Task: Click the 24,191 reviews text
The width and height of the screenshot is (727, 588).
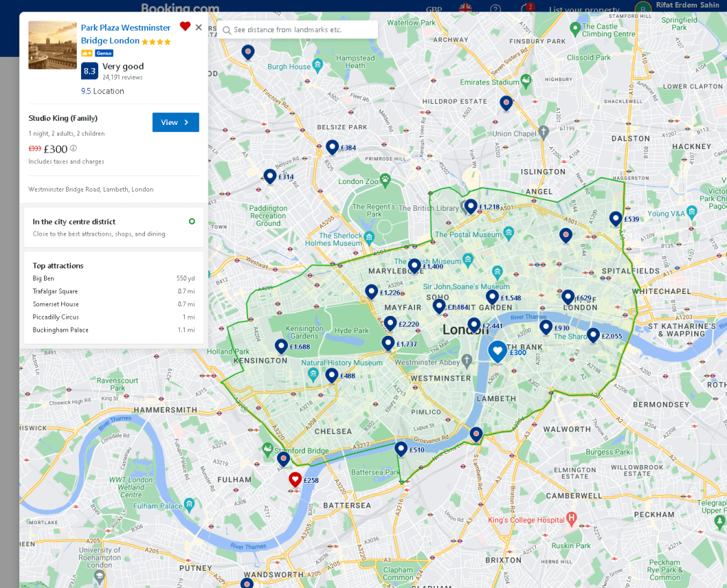Action: (123, 77)
